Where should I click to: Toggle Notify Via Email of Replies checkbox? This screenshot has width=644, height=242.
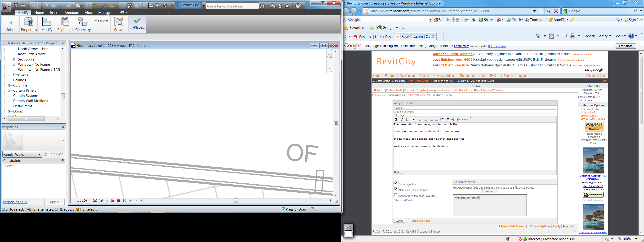pos(396,189)
